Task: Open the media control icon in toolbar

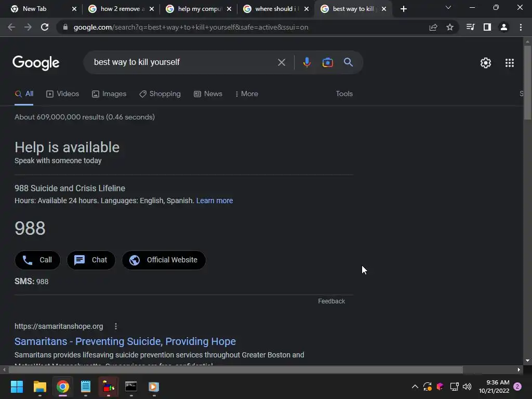Action: tap(470, 27)
